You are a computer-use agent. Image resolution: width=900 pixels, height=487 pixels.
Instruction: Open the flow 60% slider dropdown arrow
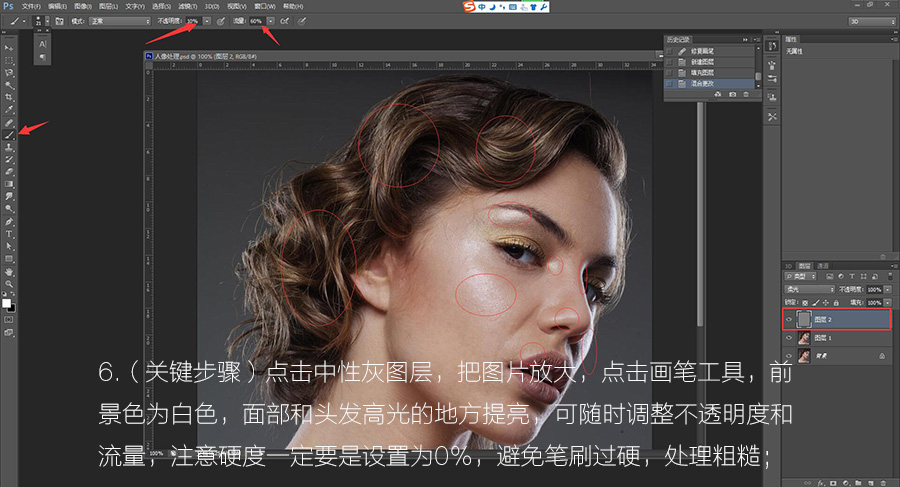270,21
